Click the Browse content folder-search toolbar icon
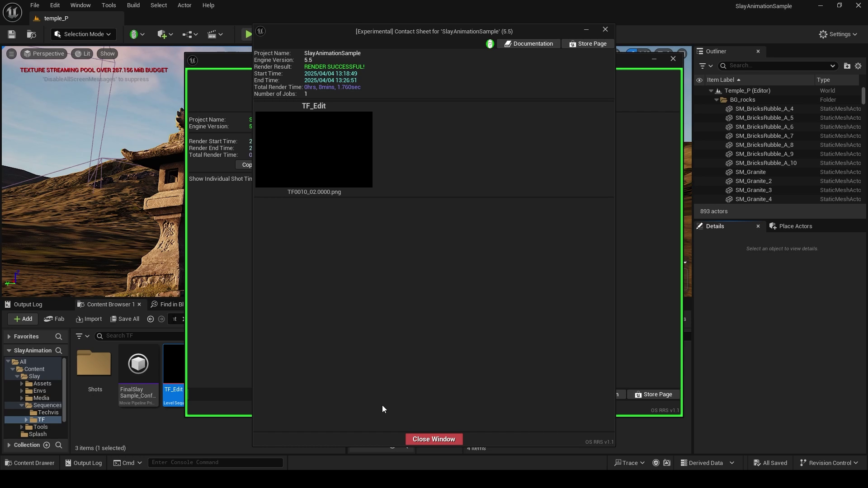The height and width of the screenshot is (488, 868). coord(31,34)
